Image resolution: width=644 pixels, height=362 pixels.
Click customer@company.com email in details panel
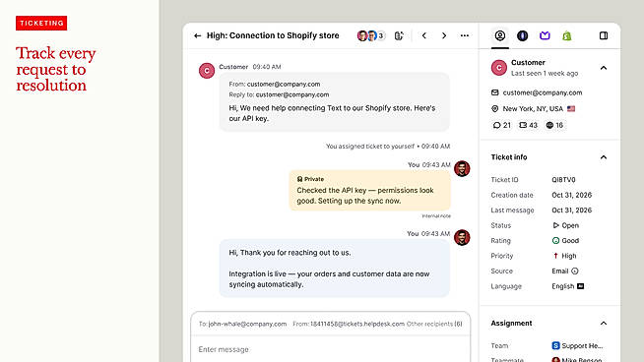click(x=543, y=92)
